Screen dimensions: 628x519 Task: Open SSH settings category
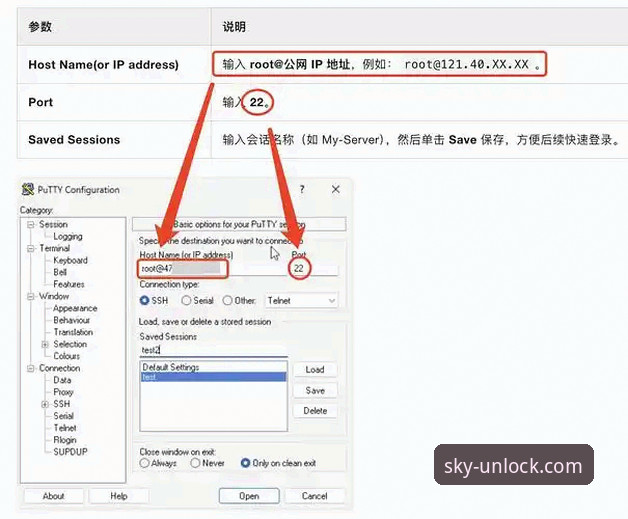[x=62, y=404]
